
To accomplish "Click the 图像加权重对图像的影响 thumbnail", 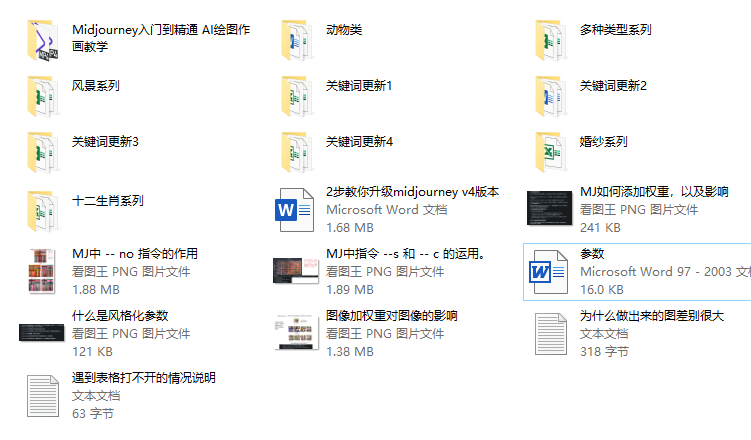I will point(296,332).
